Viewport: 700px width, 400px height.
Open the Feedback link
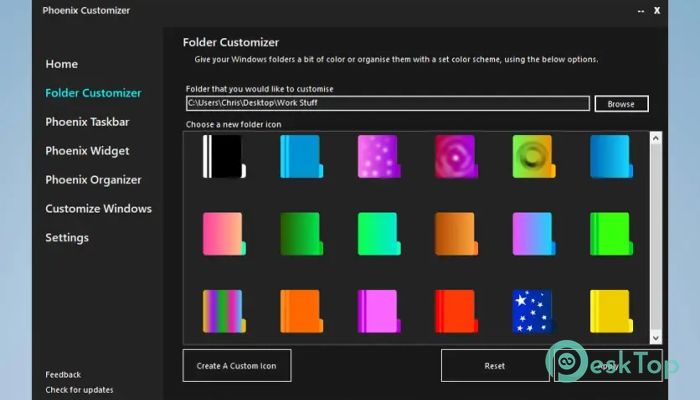pyautogui.click(x=63, y=375)
